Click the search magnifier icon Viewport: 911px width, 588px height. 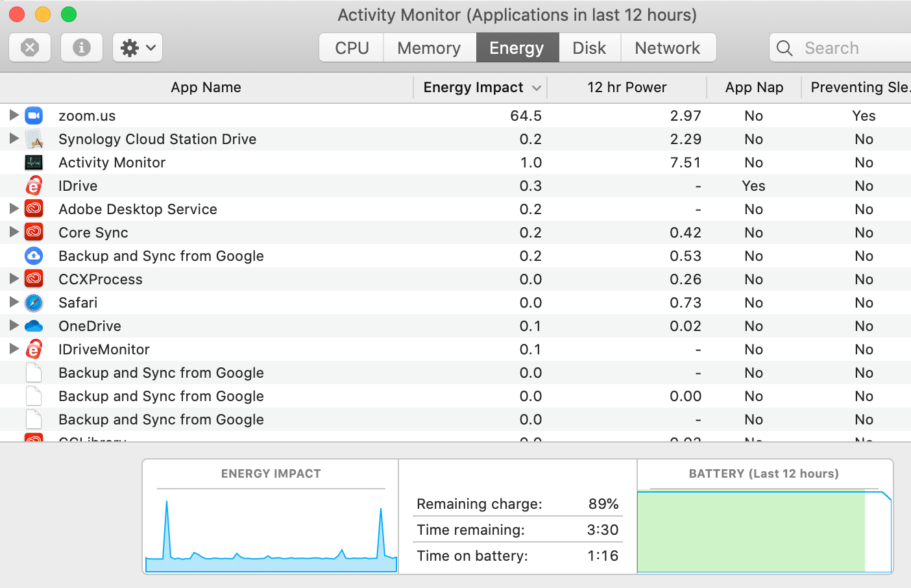click(x=784, y=48)
